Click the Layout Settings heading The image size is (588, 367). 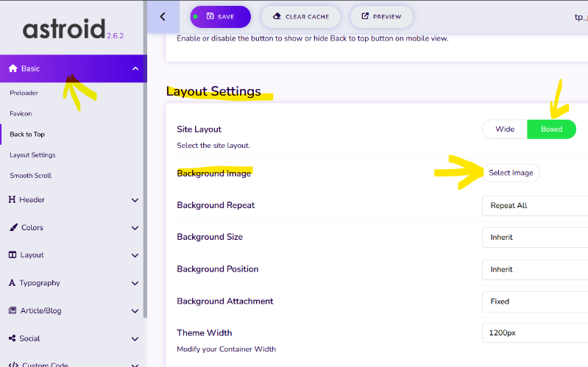[213, 91]
